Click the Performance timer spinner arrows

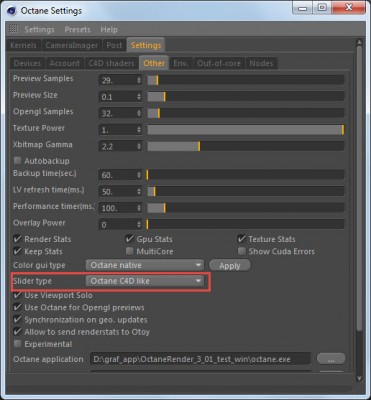[139, 208]
